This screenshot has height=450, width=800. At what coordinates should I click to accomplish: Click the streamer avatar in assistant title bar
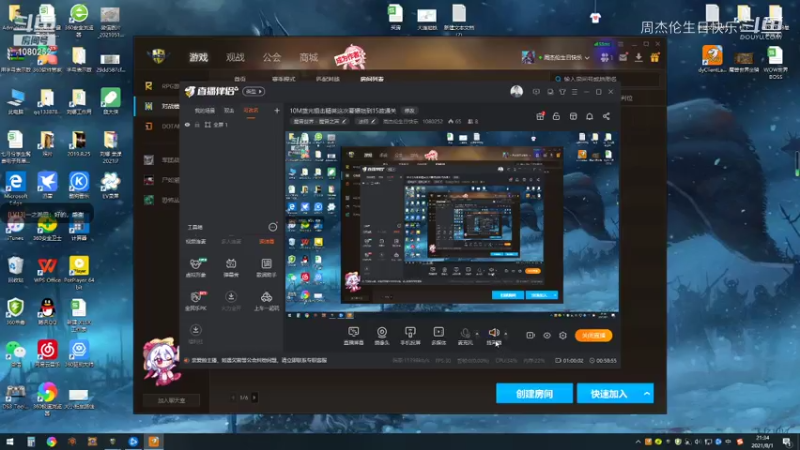[x=516, y=91]
